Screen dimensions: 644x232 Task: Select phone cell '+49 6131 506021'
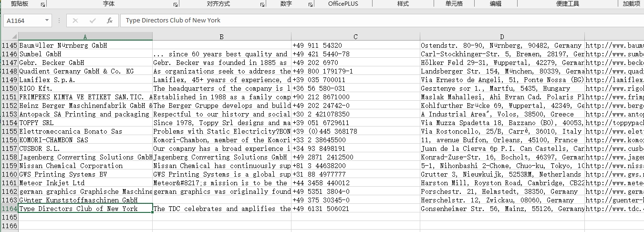[x=356, y=209]
